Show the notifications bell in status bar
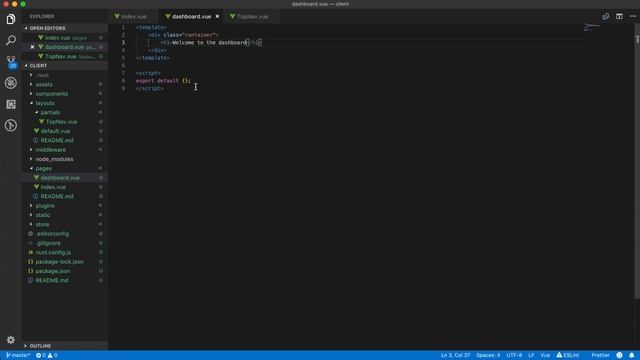Image resolution: width=640 pixels, height=360 pixels. pyautogui.click(x=631, y=355)
